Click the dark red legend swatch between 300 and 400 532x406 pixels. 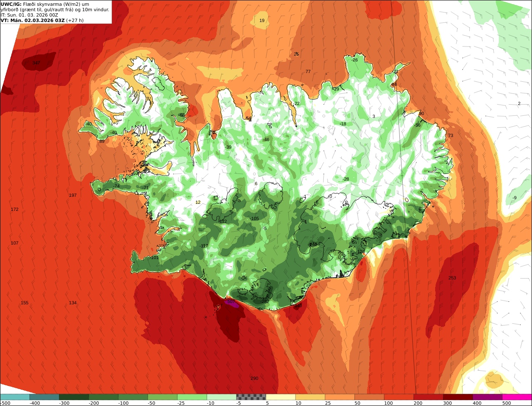coord(458,397)
